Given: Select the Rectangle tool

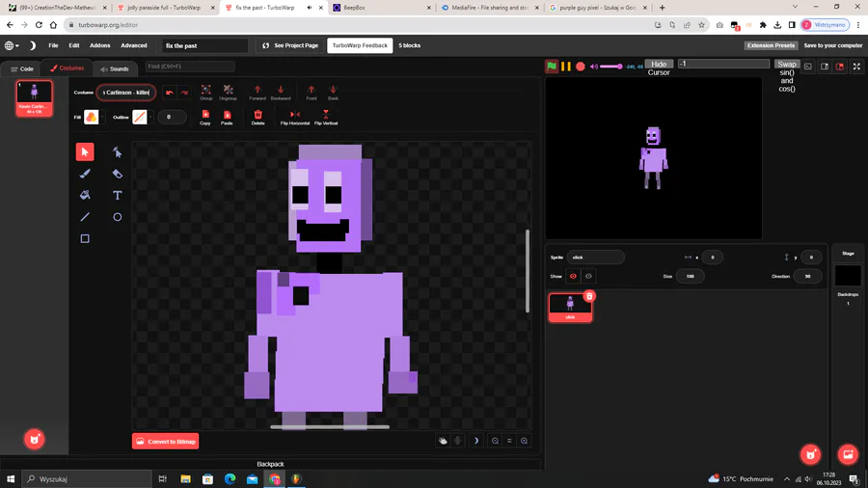Looking at the screenshot, I should tap(85, 238).
